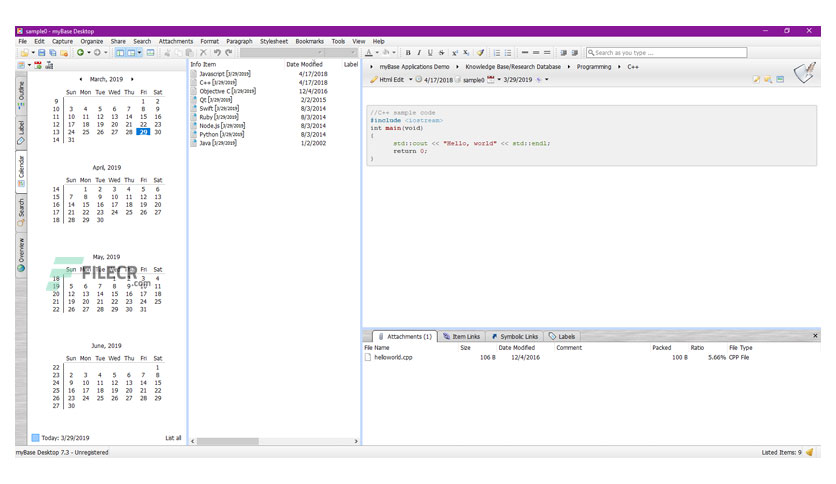Click the Redo icon
The width and height of the screenshot is (836, 484).
pyautogui.click(x=229, y=52)
